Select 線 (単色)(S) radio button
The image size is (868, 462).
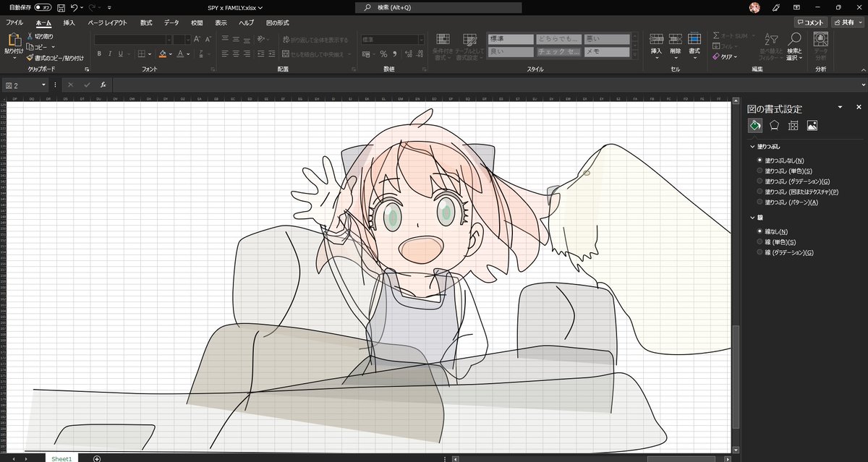click(759, 242)
